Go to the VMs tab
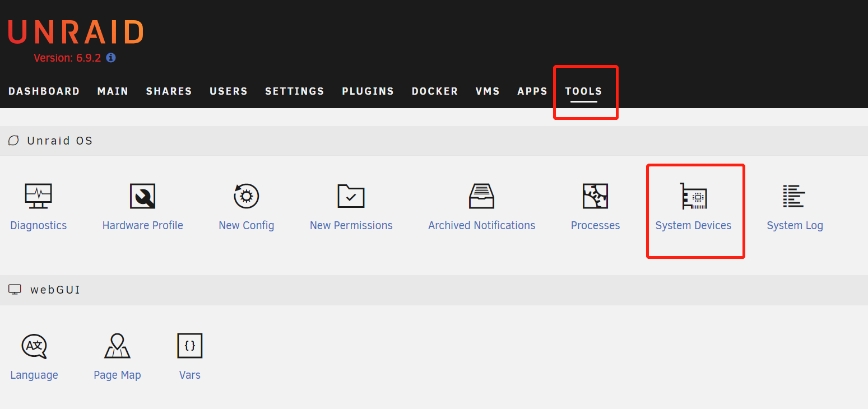 (488, 91)
